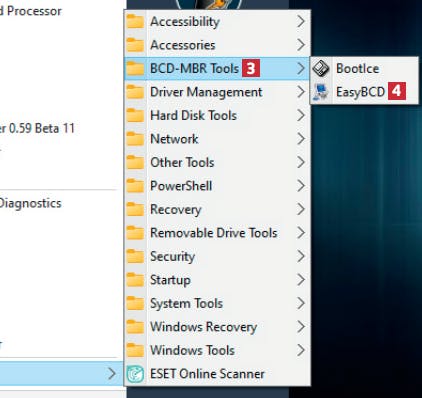The image size is (422, 398).
Task: Click the Removable Drive Tools folder icon
Action: coord(135,233)
